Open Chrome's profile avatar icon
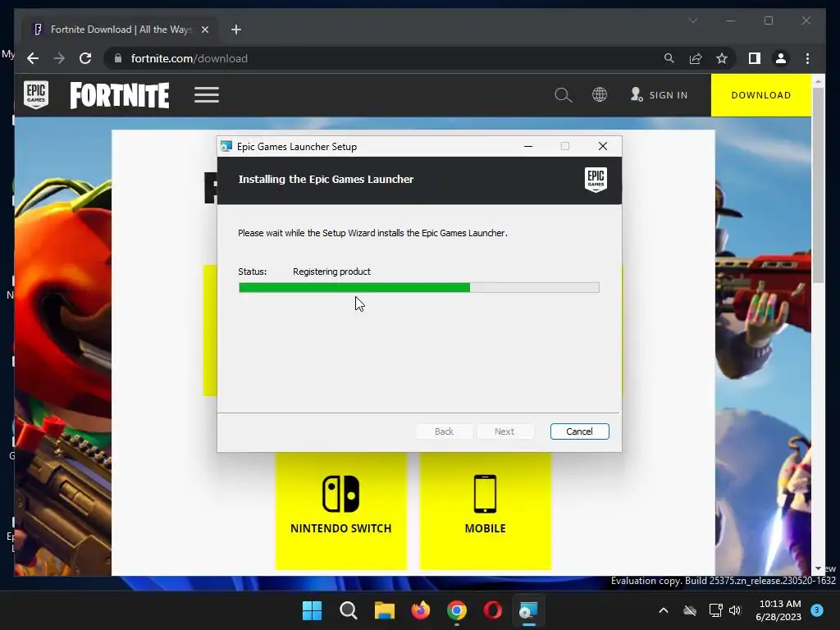Screen dimensions: 840x630 pyautogui.click(x=781, y=58)
